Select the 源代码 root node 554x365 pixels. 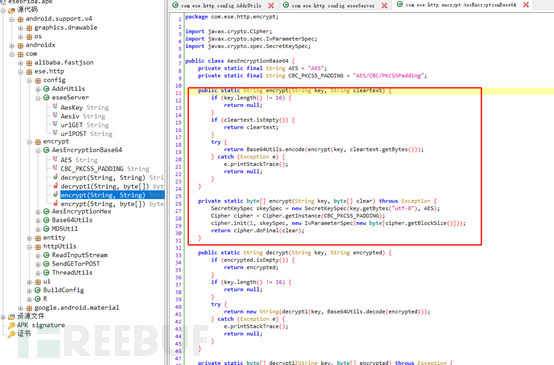tap(28, 10)
